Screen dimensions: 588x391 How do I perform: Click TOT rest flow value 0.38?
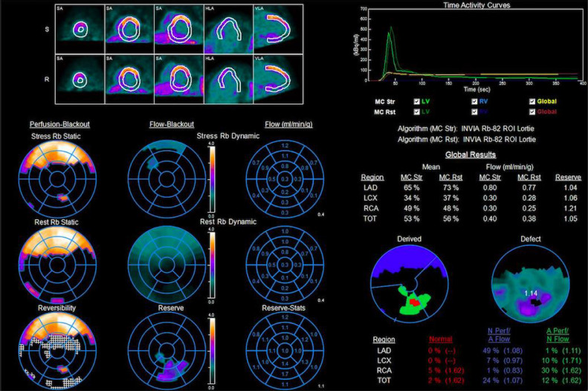pyautogui.click(x=529, y=219)
